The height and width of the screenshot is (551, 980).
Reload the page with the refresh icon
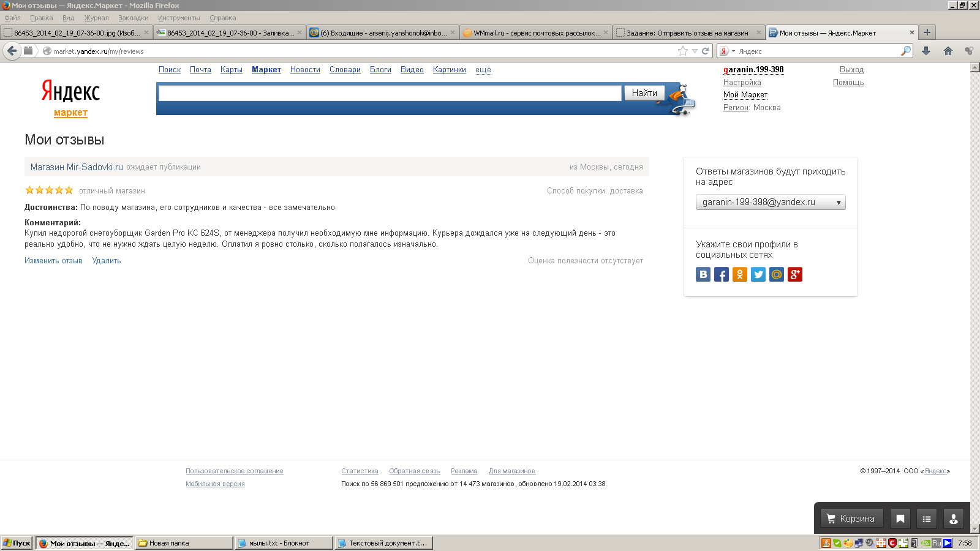coord(706,51)
